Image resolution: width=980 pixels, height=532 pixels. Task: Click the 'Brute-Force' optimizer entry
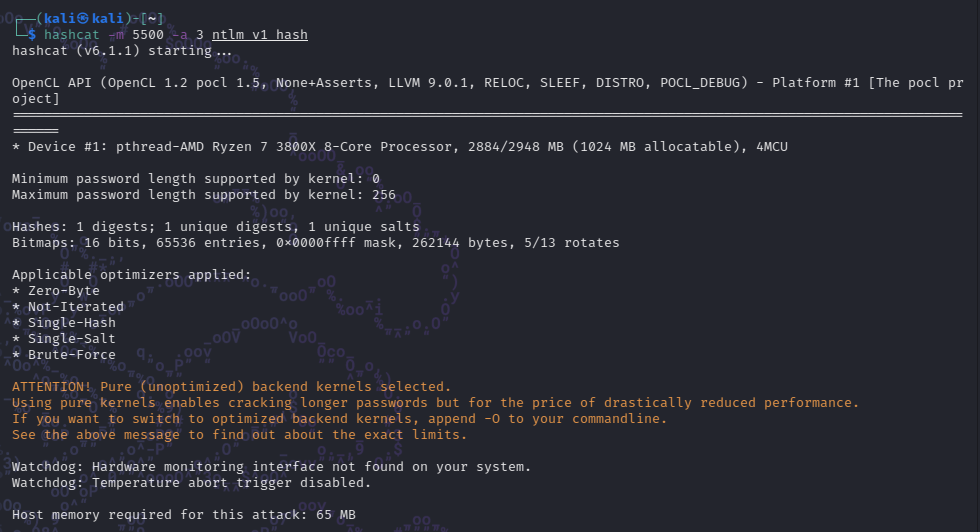tap(72, 354)
